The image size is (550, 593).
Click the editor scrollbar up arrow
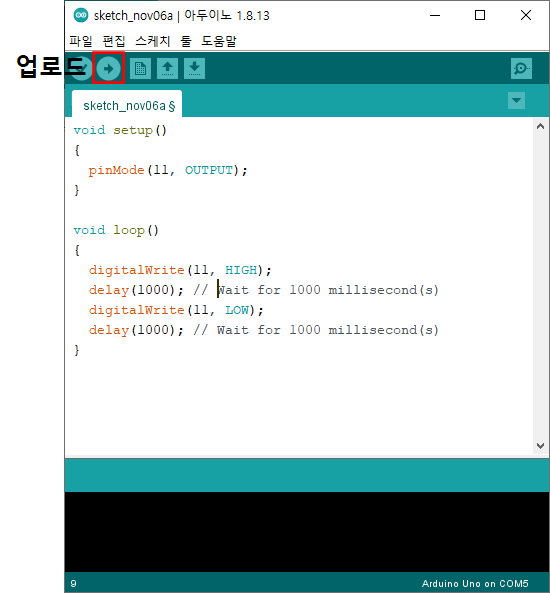click(x=541, y=127)
